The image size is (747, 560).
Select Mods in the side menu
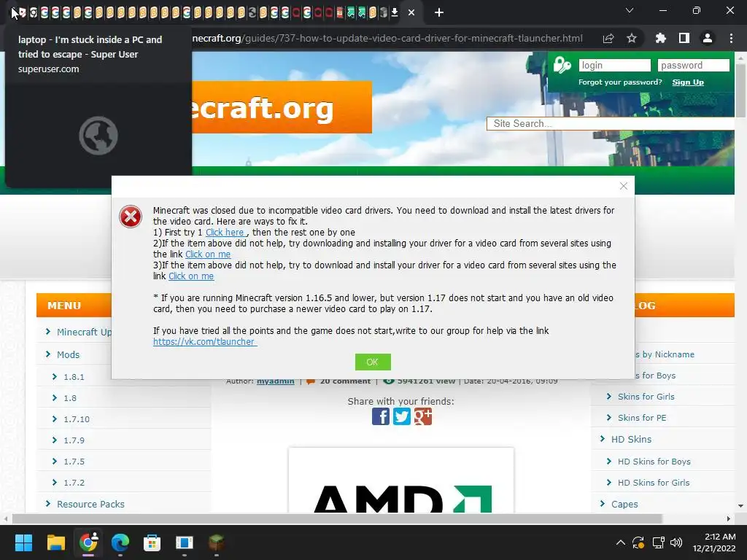click(68, 355)
